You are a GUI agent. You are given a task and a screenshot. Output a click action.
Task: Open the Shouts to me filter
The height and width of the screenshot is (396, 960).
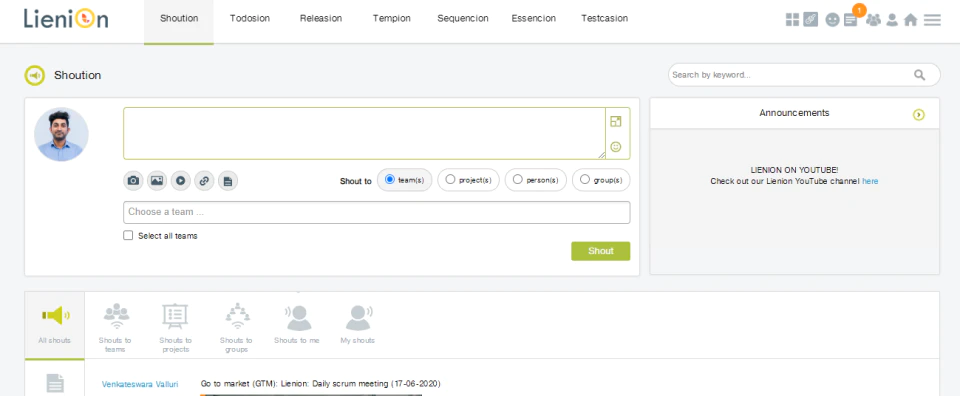tap(297, 325)
